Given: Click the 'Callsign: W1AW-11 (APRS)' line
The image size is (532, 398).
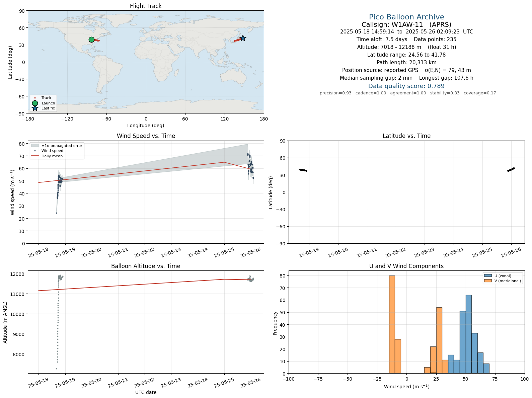Looking at the screenshot, I should coord(406,24).
